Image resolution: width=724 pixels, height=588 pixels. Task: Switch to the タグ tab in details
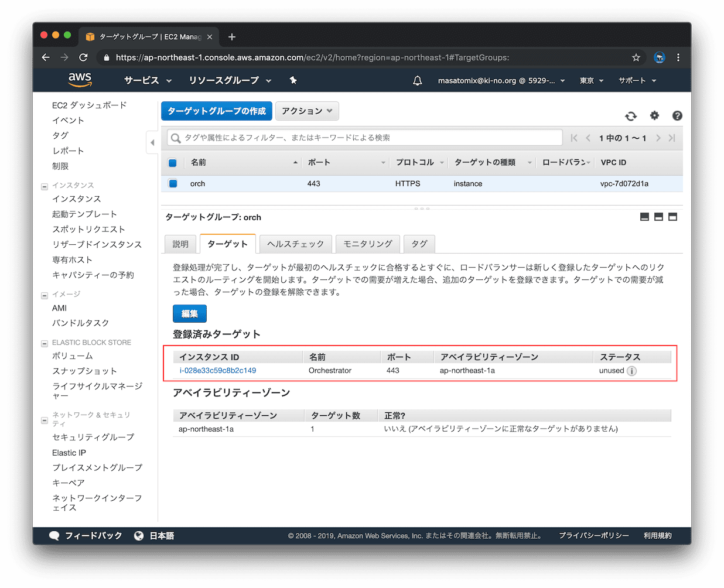(419, 244)
